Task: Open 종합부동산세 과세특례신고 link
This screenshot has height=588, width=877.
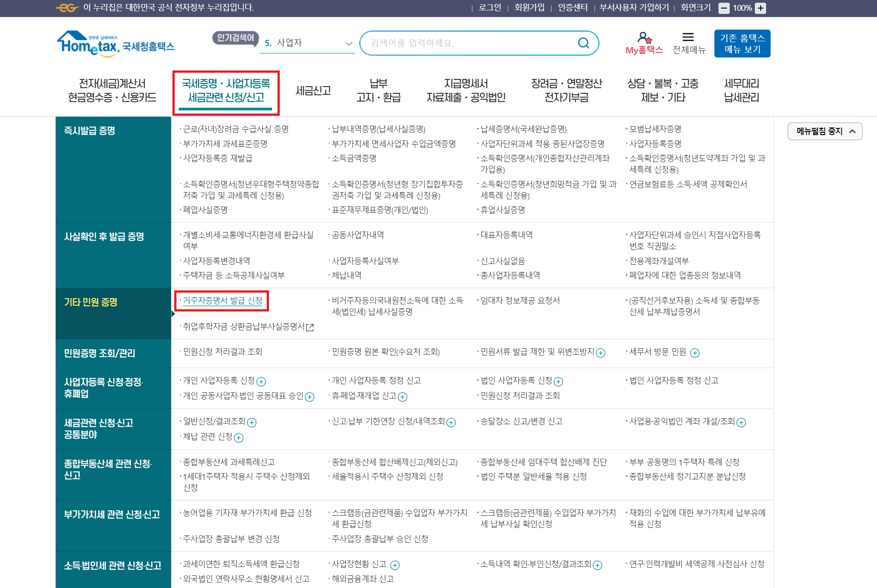Action: click(229, 462)
